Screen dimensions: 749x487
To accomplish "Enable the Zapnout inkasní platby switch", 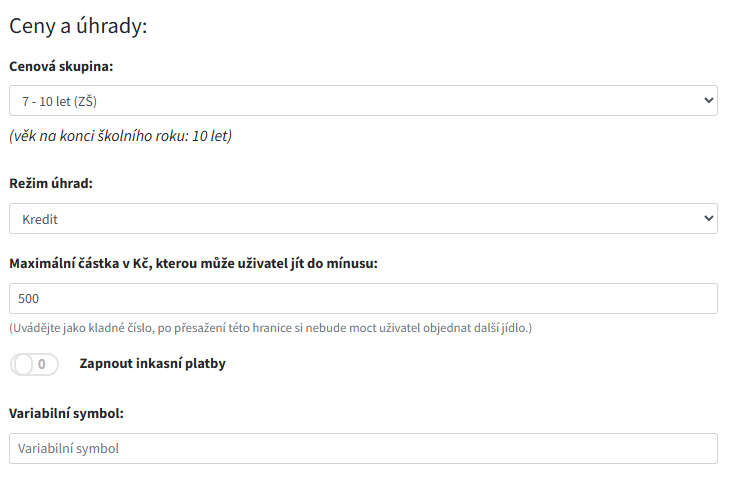I will coord(34,364).
